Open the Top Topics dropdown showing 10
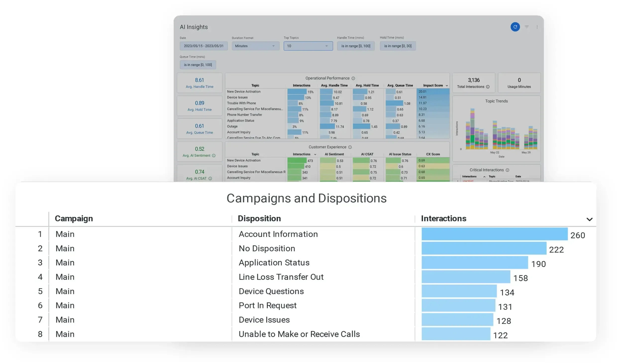Screen dimensions: 618x364 [x=308, y=46]
